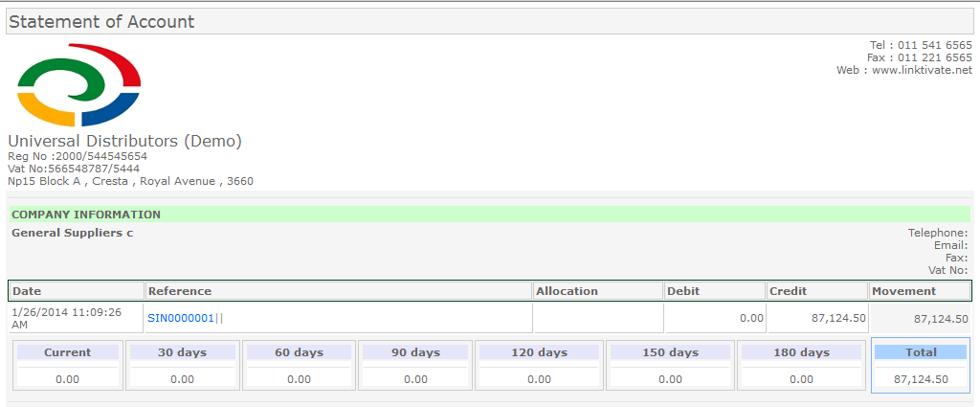Click the Email: label in company info
The height and width of the screenshot is (407, 980).
950,246
